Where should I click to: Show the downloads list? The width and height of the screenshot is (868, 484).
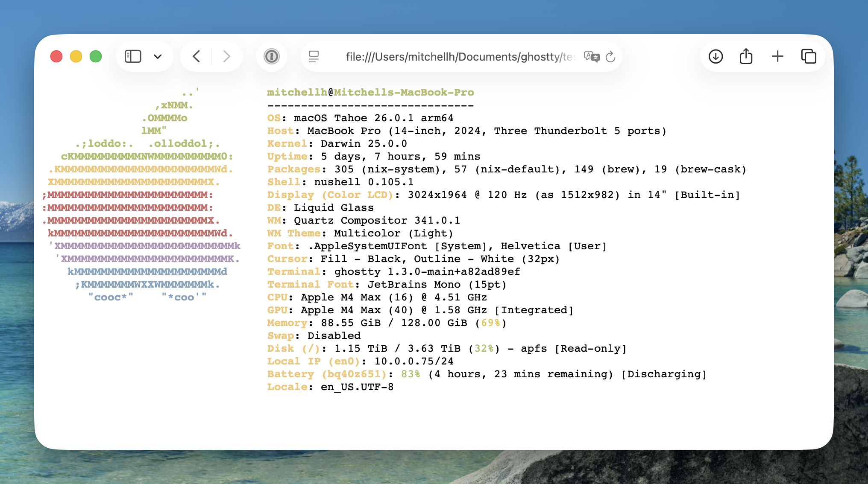tap(716, 56)
